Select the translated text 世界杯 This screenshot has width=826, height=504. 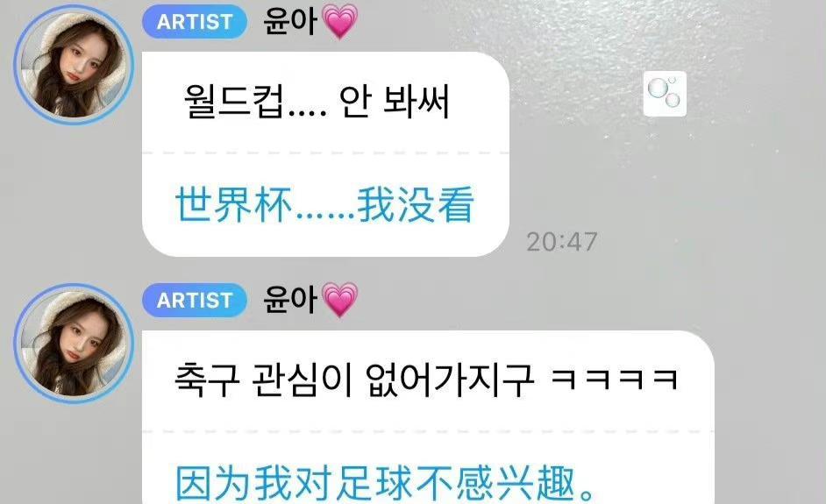[234, 204]
